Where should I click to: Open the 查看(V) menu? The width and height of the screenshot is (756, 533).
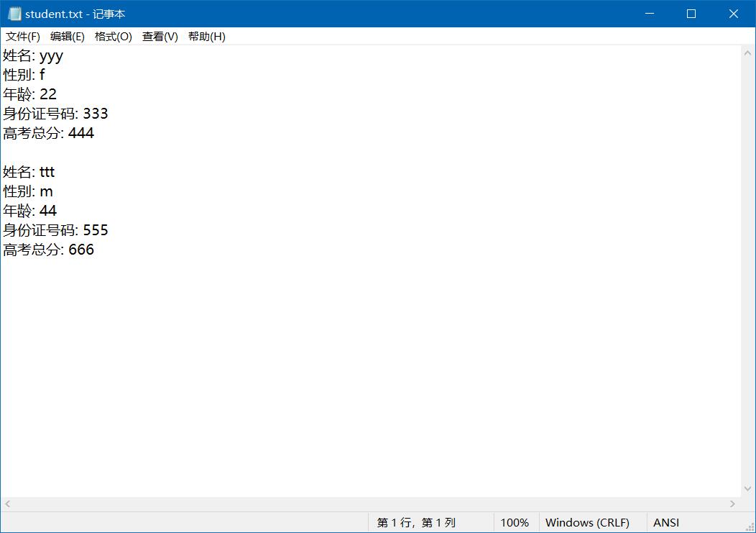(x=160, y=37)
